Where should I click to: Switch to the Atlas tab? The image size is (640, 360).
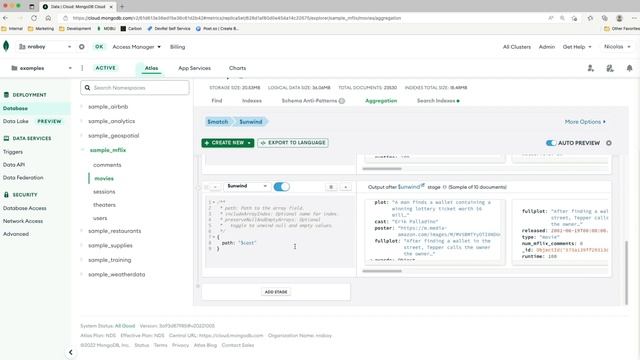(151, 68)
